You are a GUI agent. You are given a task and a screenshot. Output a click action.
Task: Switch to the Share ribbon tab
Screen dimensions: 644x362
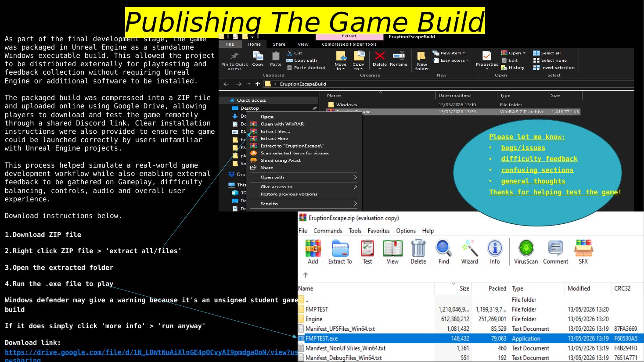click(279, 44)
